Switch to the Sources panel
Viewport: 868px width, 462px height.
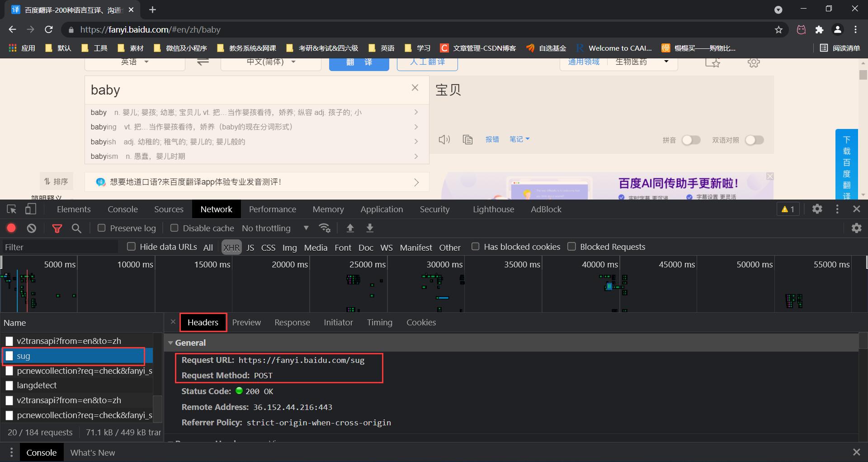point(169,209)
